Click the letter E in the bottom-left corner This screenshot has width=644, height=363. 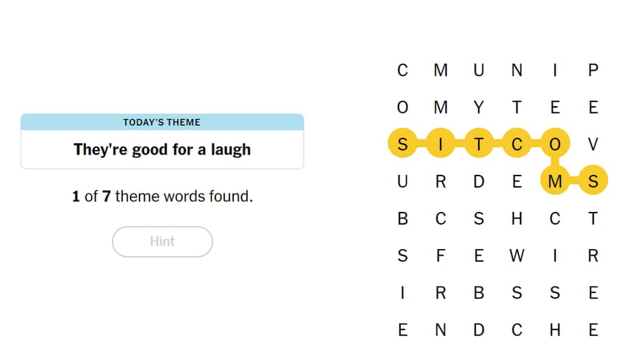pyautogui.click(x=402, y=330)
